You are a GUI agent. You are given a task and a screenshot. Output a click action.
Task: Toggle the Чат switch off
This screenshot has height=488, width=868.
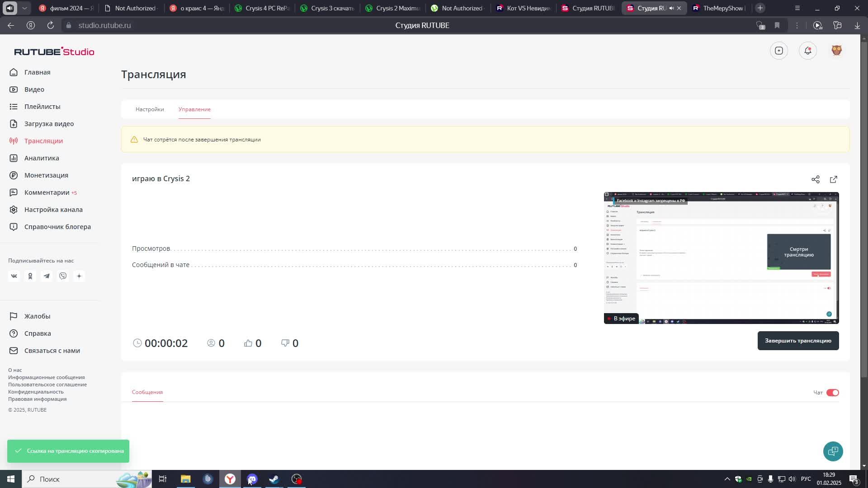coord(832,393)
